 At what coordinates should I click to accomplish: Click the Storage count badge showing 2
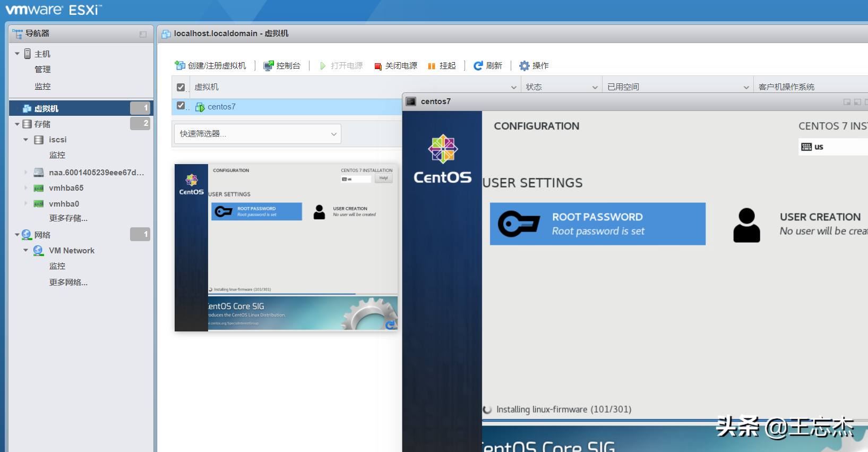[x=140, y=123]
